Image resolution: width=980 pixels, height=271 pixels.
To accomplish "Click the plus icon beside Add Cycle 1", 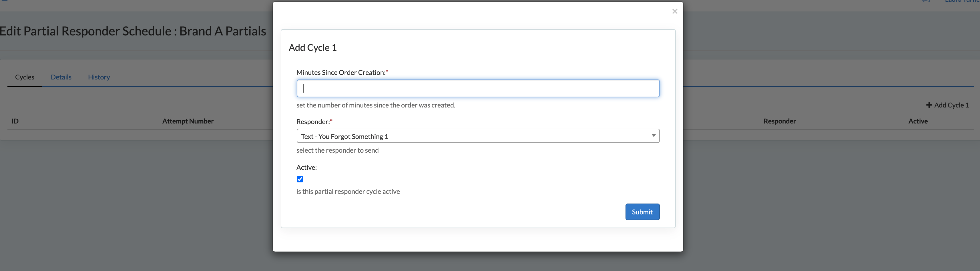I will pos(929,105).
